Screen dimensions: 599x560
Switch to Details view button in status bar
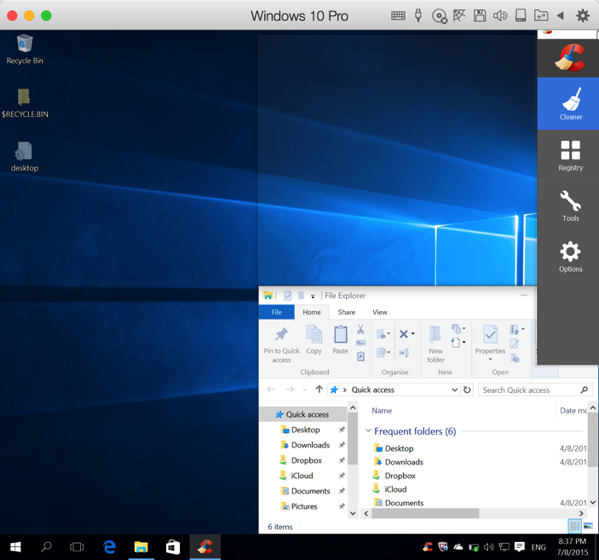[575, 526]
